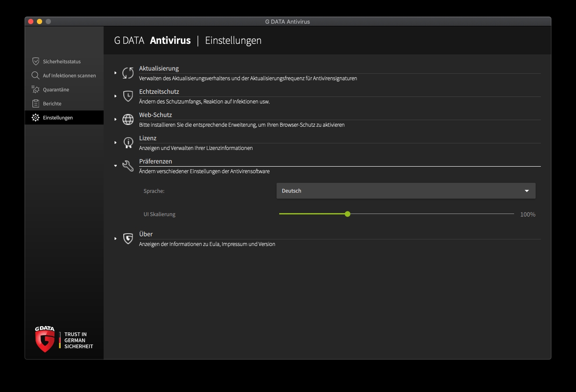The image size is (576, 392).
Task: Collapse the Präferenzen section triangle
Action: pos(115,166)
